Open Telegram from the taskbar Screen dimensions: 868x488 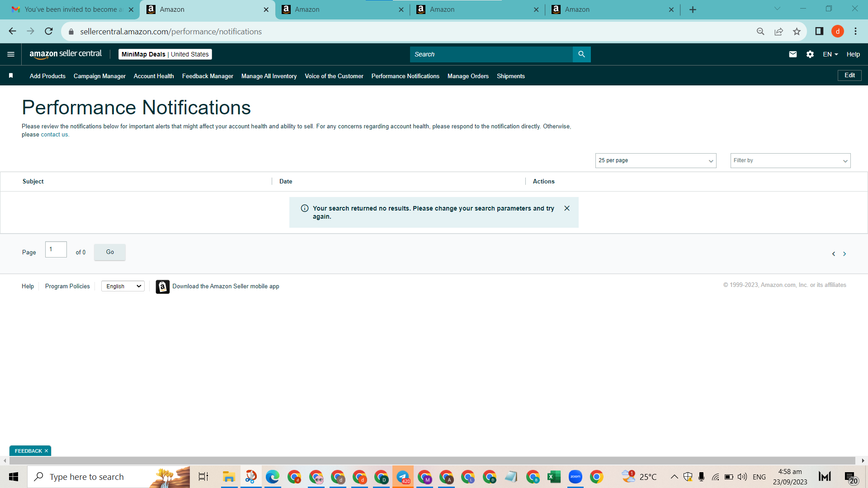pyautogui.click(x=403, y=477)
